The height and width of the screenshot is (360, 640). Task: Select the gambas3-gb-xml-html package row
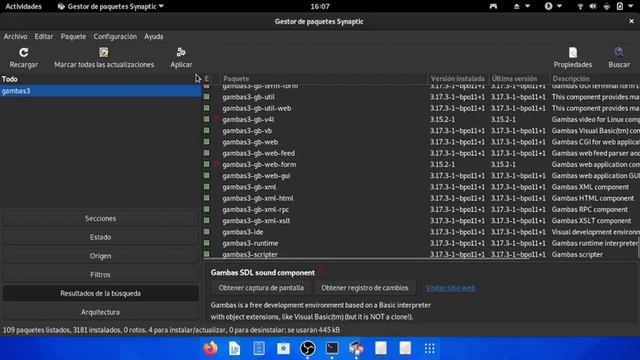click(422, 198)
